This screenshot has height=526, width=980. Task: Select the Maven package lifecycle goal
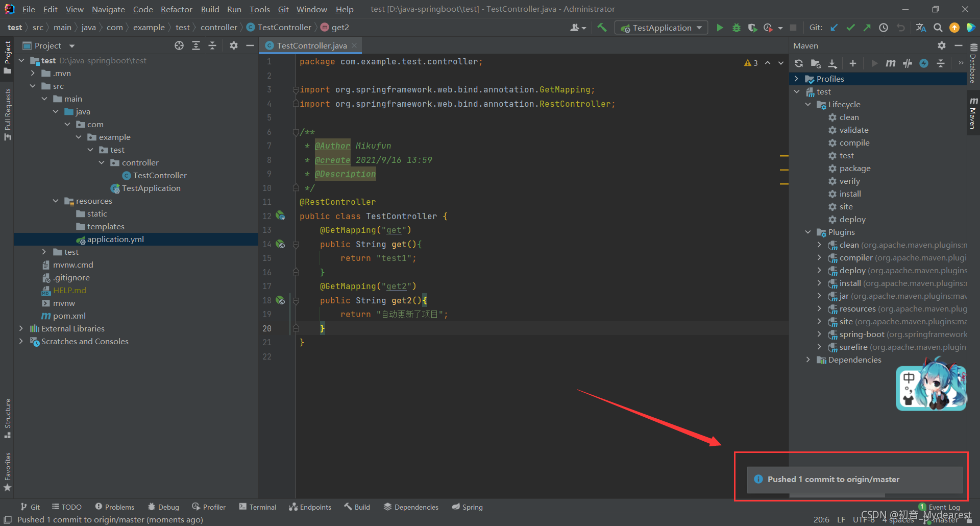point(854,168)
